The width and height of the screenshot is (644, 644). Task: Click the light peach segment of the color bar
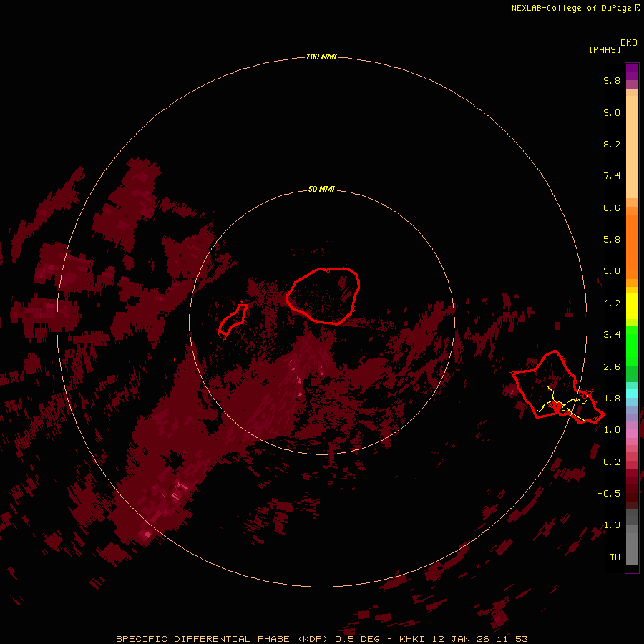(632, 147)
